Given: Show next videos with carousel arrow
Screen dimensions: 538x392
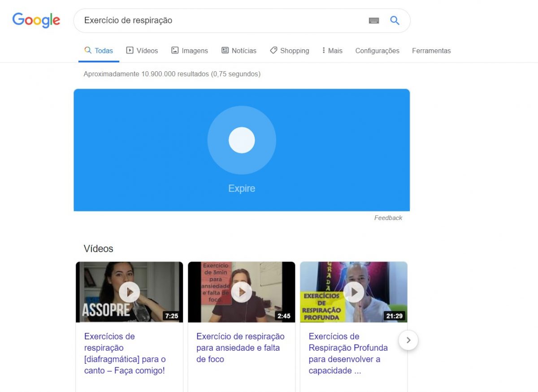Looking at the screenshot, I should click(x=408, y=340).
